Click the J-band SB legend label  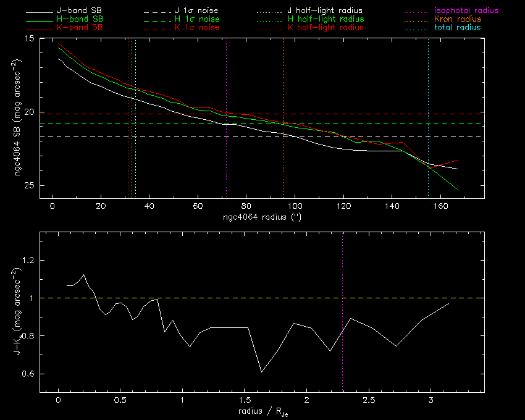(x=83, y=11)
